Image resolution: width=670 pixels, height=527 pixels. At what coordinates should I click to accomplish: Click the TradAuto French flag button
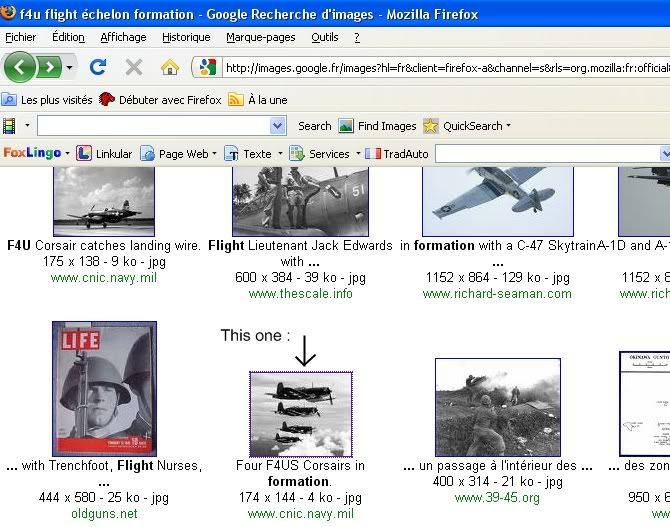pyautogui.click(x=397, y=153)
